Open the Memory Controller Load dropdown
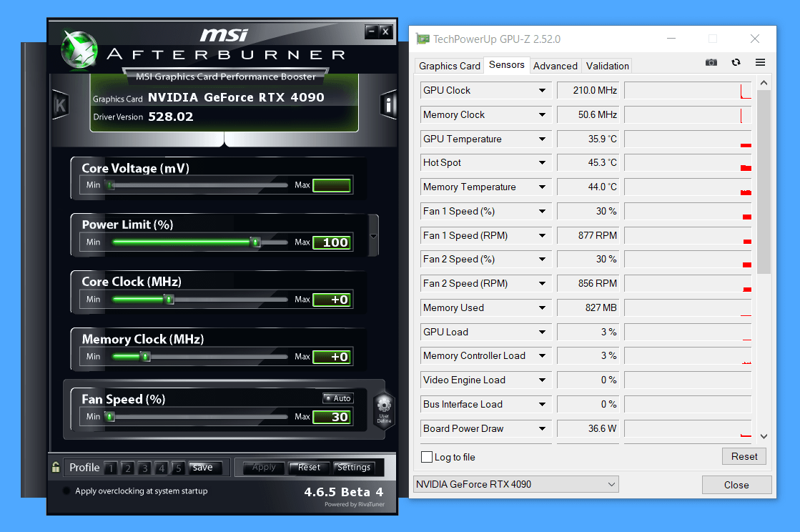Image resolution: width=800 pixels, height=532 pixels. (542, 355)
